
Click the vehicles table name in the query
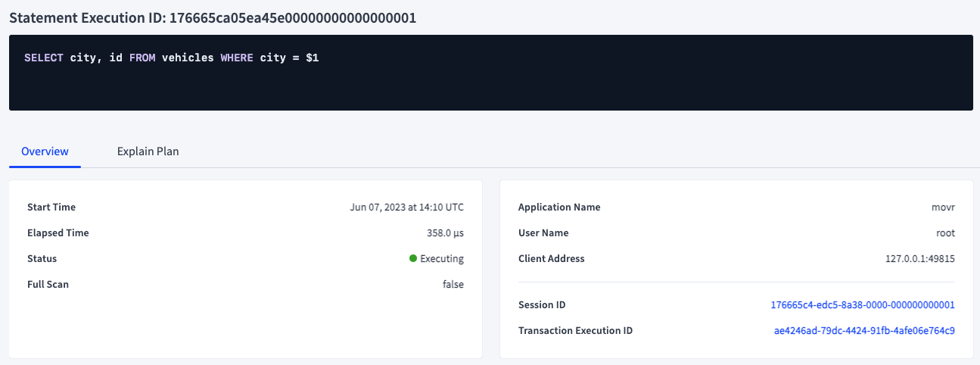tap(188, 58)
